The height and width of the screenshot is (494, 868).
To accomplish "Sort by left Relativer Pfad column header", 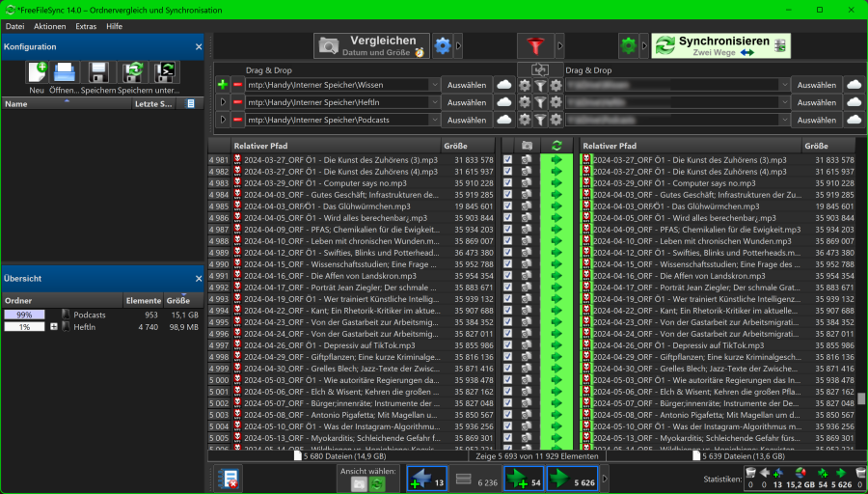I will coord(336,146).
